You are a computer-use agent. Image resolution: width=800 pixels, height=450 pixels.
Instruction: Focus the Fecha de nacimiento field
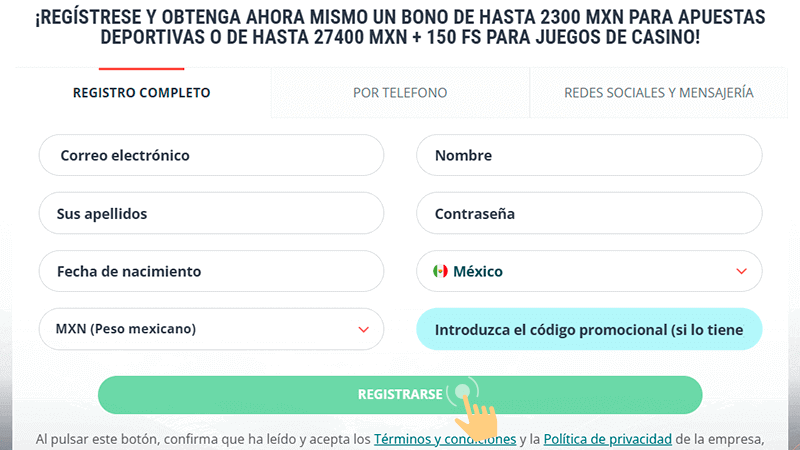click(x=212, y=271)
